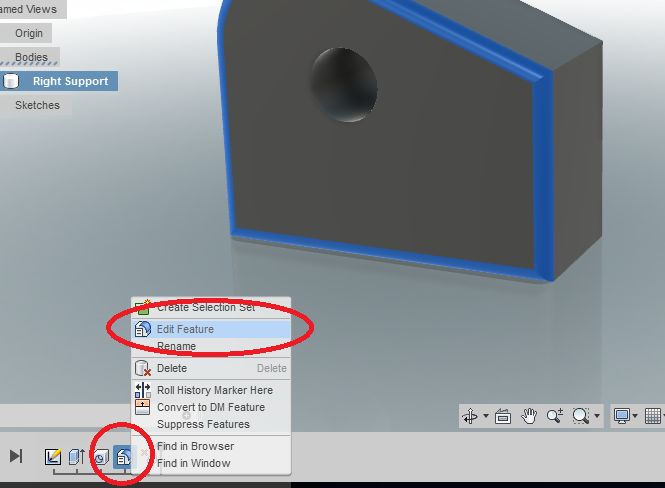Click the Look At tool icon
This screenshot has height=488, width=665.
coord(503,416)
